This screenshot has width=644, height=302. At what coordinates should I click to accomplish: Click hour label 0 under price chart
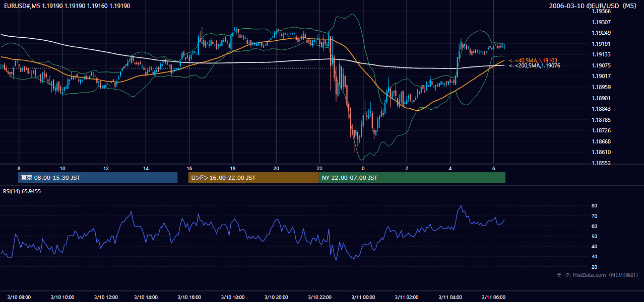[363, 168]
